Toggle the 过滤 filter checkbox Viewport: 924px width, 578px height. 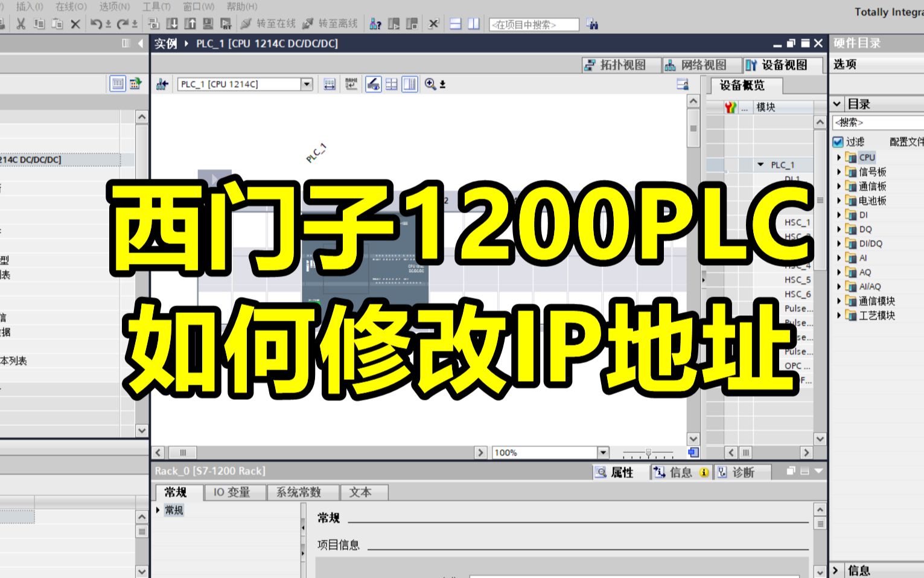[x=838, y=142]
